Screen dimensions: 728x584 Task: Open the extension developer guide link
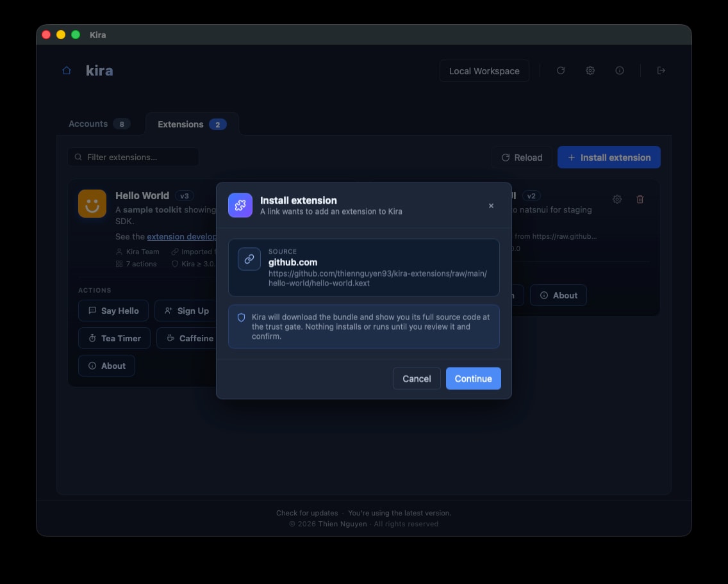click(x=182, y=236)
